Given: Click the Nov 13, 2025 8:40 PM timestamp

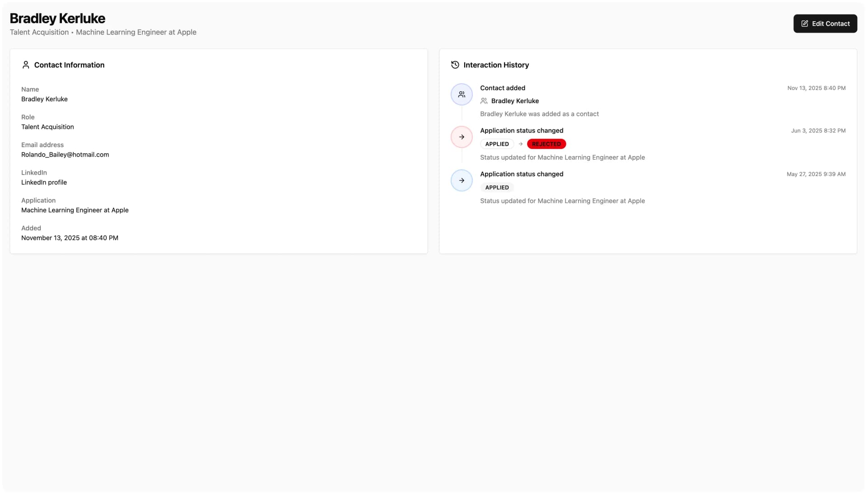Looking at the screenshot, I should pos(816,88).
